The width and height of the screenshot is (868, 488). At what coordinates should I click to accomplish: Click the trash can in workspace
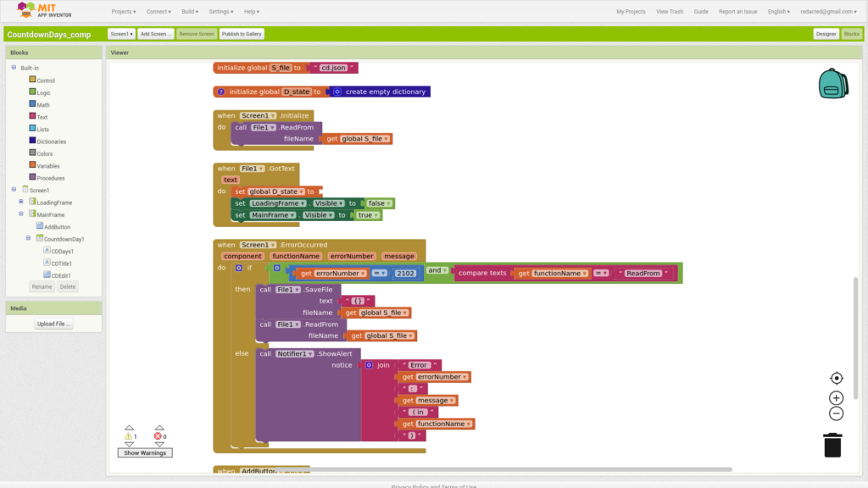tap(833, 444)
